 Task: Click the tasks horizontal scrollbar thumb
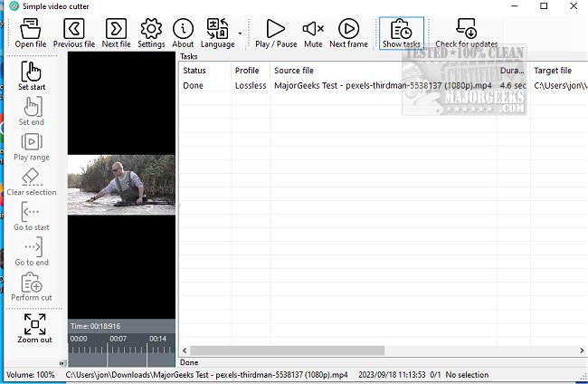(288, 350)
